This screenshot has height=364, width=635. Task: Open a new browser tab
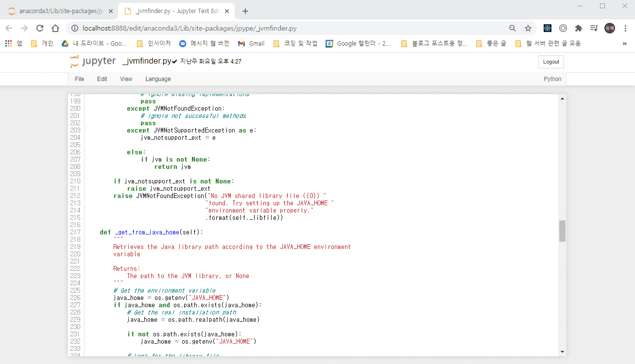245,11
